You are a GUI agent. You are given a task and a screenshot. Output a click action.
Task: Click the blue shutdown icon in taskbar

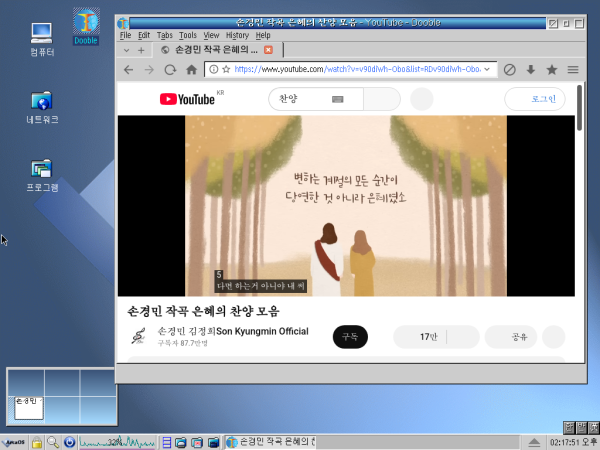coord(69,442)
